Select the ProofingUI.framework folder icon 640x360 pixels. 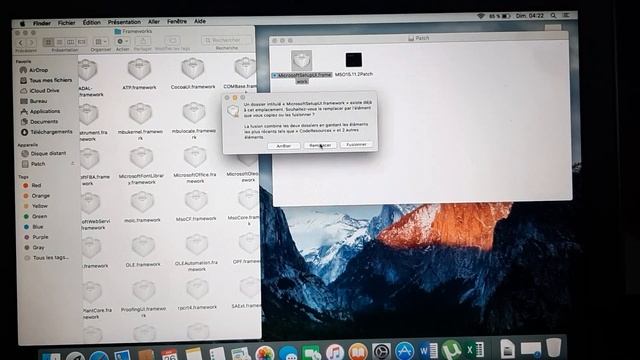coord(144,291)
